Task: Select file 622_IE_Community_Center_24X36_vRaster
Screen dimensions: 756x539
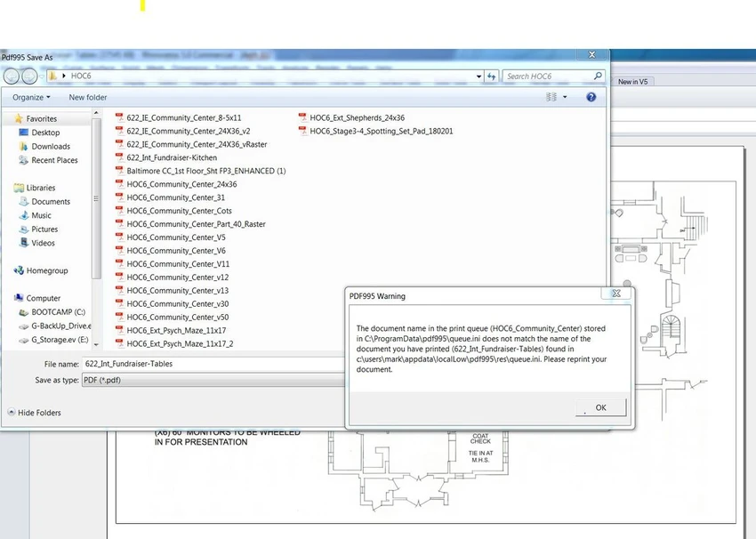Action: pyautogui.click(x=197, y=145)
